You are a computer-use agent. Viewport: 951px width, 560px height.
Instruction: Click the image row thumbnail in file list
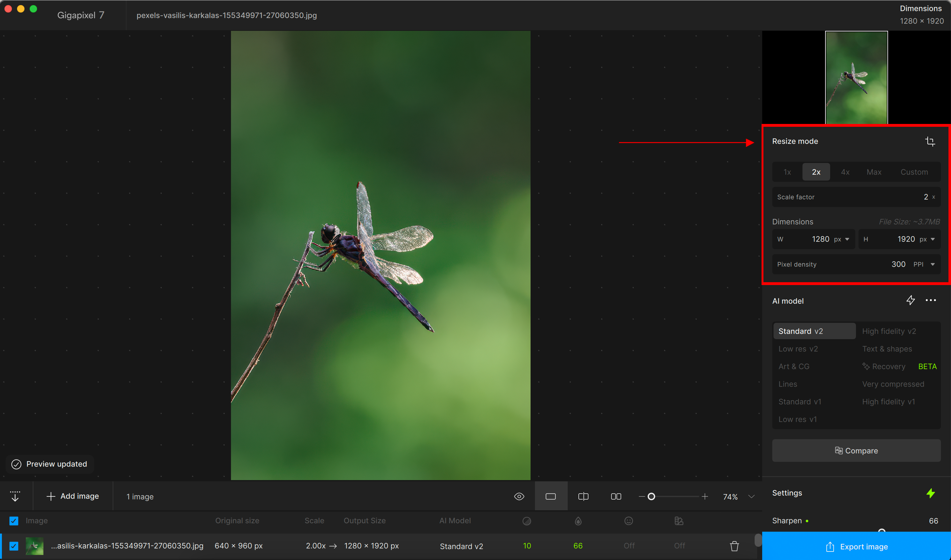(x=34, y=546)
